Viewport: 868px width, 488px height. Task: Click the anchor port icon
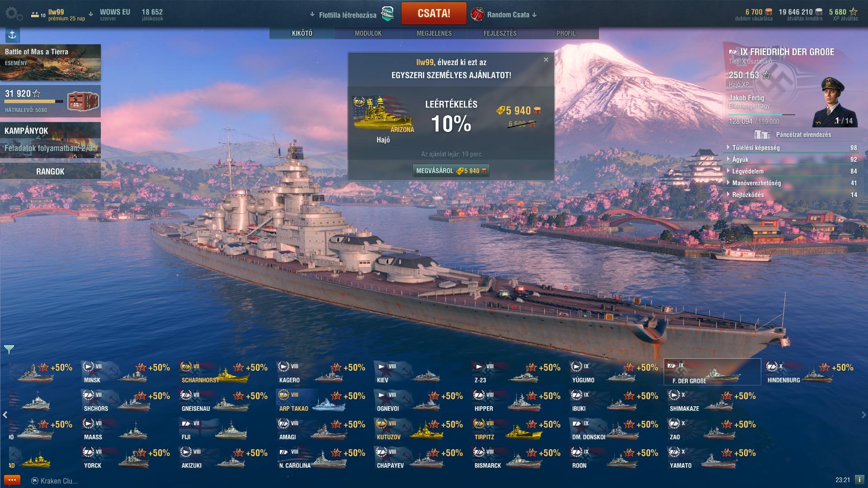pos(12,35)
